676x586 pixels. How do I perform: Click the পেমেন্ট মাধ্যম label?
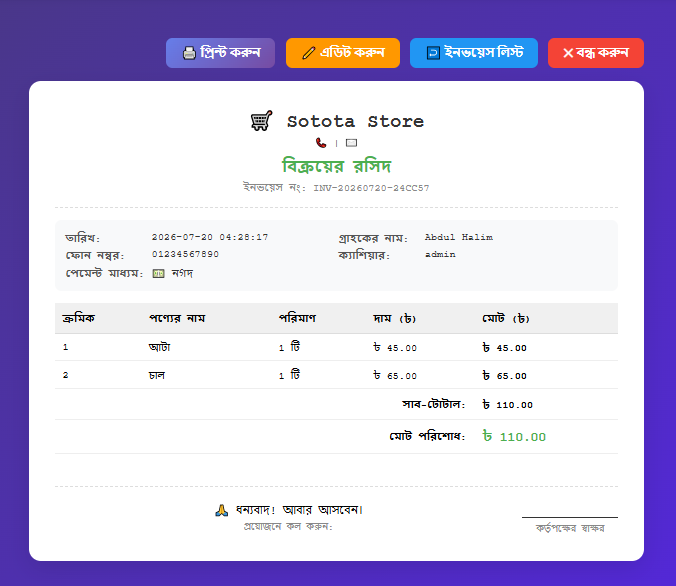click(104, 273)
